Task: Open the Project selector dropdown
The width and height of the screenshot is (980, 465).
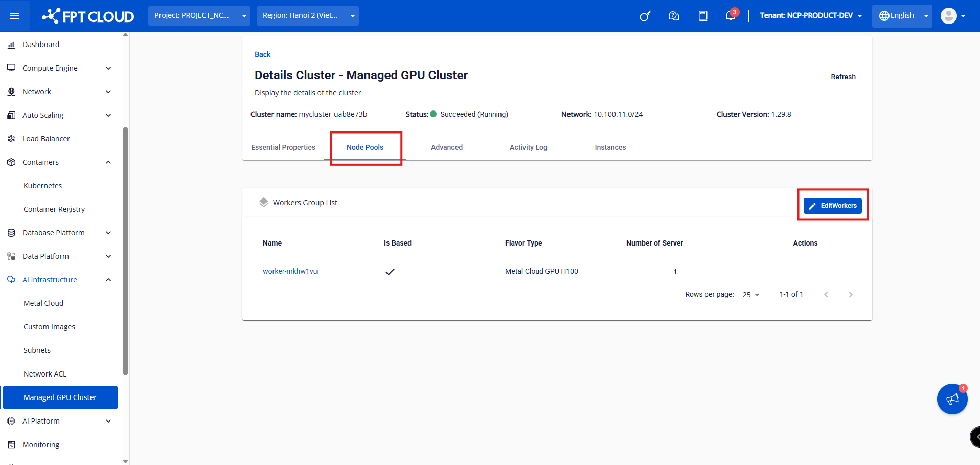Action: (199, 16)
